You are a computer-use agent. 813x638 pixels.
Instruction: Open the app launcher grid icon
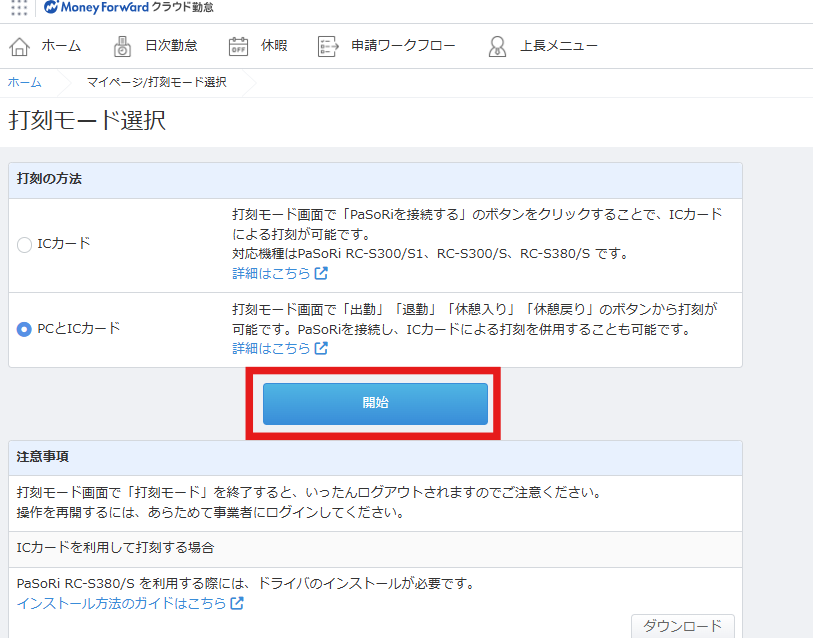click(x=19, y=8)
